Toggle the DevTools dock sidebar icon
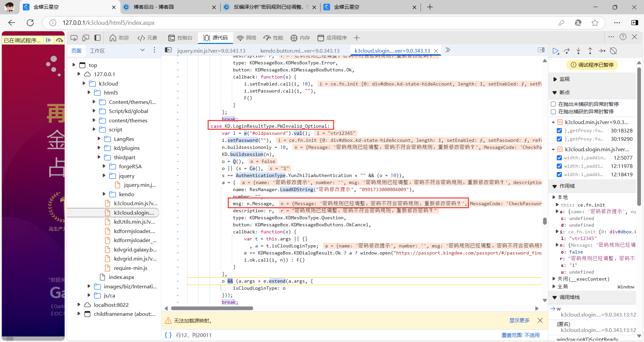The width and height of the screenshot is (644, 342). click(x=97, y=38)
